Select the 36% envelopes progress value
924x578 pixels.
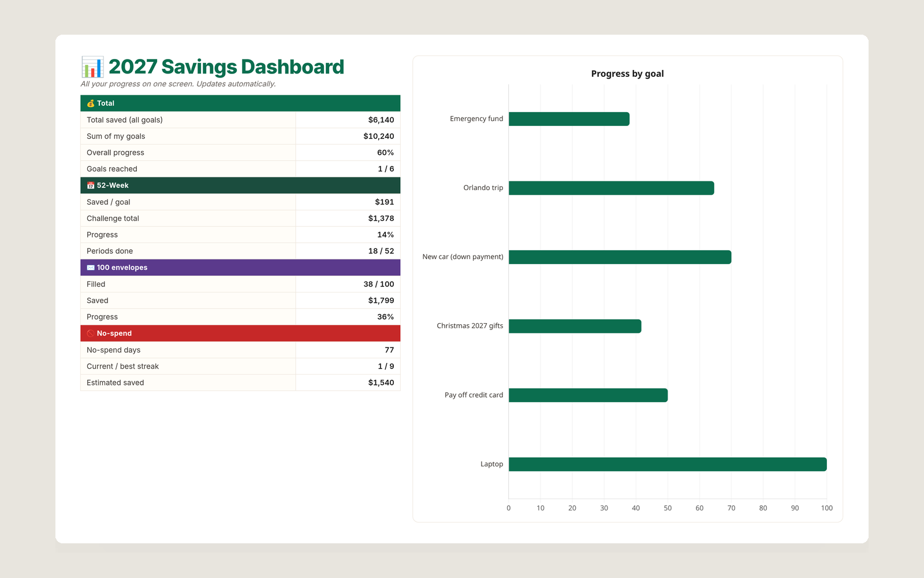pyautogui.click(x=386, y=317)
